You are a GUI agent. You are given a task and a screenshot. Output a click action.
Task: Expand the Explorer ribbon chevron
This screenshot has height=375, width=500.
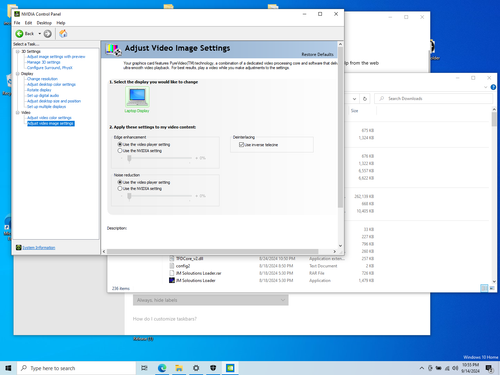[x=485, y=87]
